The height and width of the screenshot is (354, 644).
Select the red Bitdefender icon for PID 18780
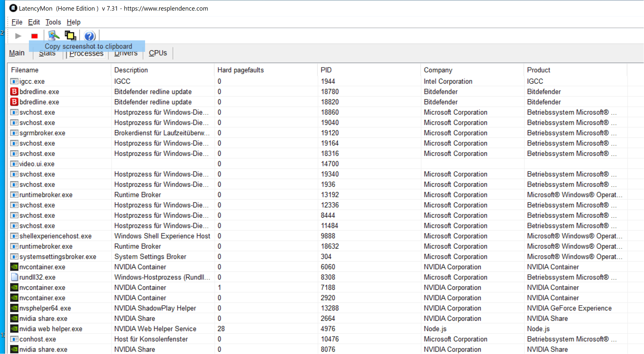(14, 92)
